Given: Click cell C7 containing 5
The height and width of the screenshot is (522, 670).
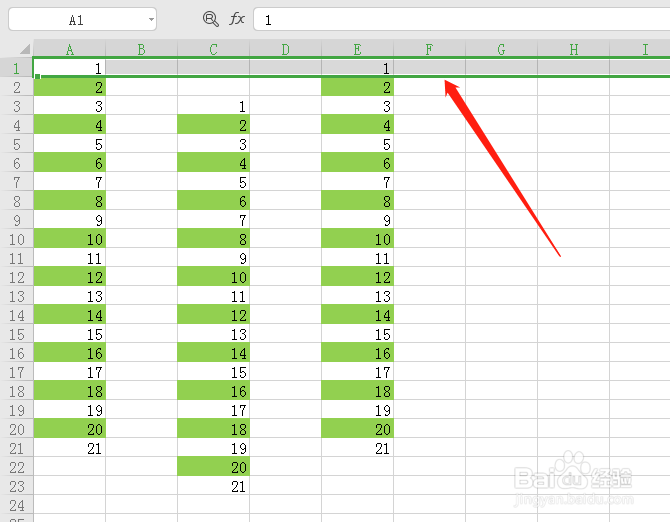Looking at the screenshot, I should pos(213,182).
